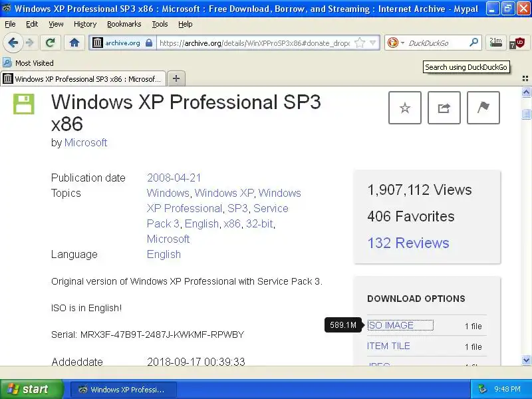Click the 21m toolbar extension icon

[495, 43]
